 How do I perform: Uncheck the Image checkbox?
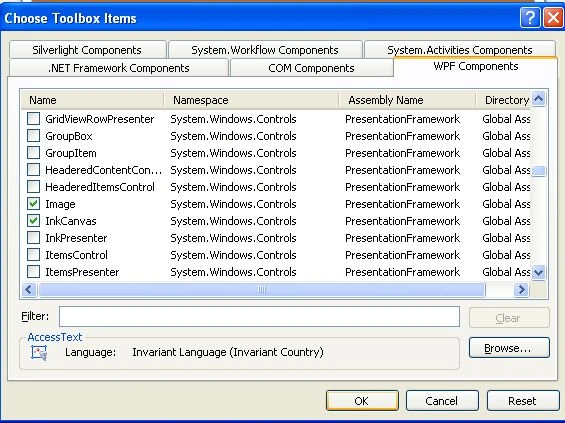coord(34,204)
